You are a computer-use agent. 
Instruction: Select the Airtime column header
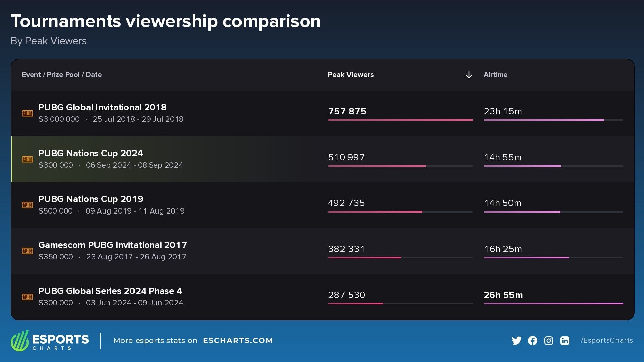pos(495,75)
